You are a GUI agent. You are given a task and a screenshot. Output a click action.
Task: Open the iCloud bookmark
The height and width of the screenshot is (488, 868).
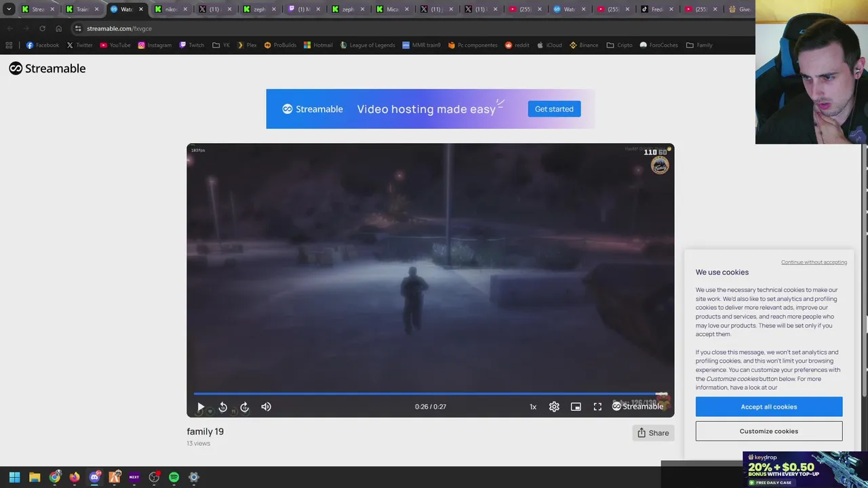click(x=549, y=45)
